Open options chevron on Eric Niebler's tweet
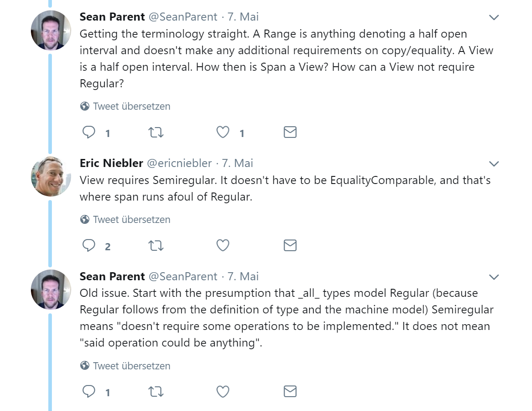 pos(494,164)
